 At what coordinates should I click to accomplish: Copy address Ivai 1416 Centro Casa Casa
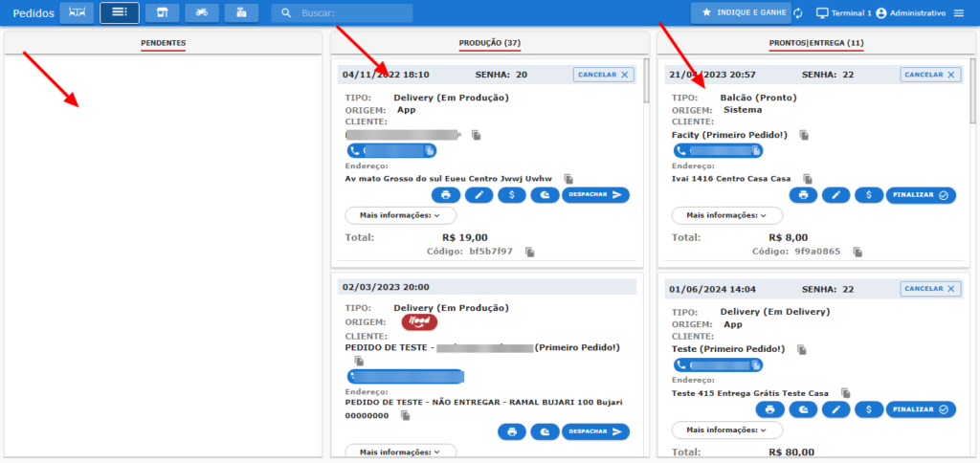808,178
